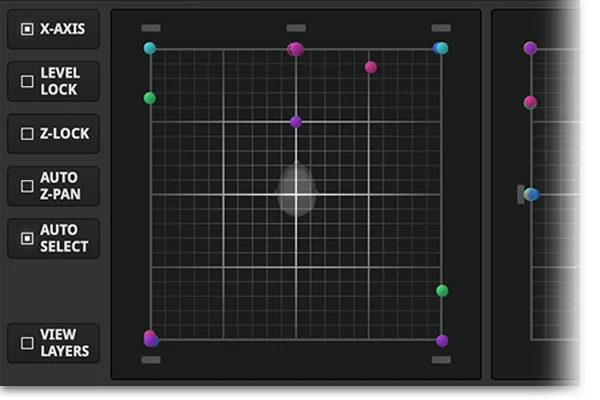The height and width of the screenshot is (400, 600).
Task: Select the cyan object at top-right grid corner
Action: [x=442, y=48]
